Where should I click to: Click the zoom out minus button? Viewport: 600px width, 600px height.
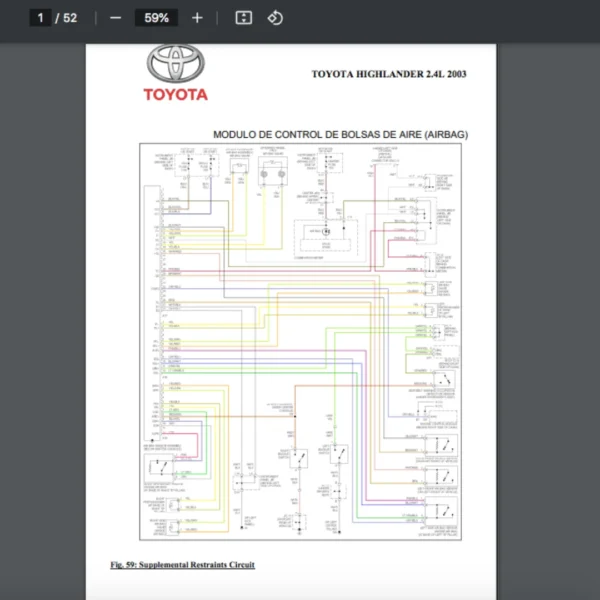pyautogui.click(x=116, y=18)
